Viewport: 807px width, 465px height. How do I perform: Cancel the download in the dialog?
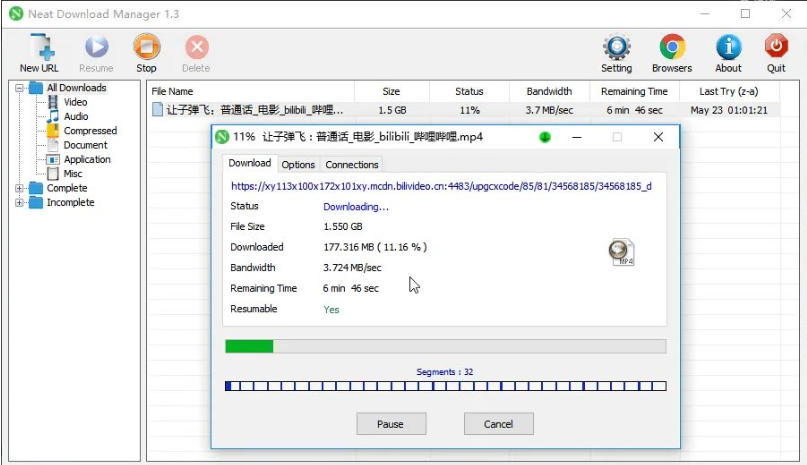[x=498, y=424]
